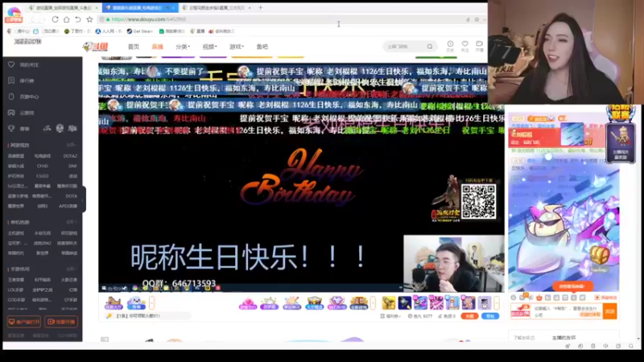Image resolution: width=644 pixels, height=362 pixels.
Task: Expand the 分类 navigation dropdown
Action: 183,47
